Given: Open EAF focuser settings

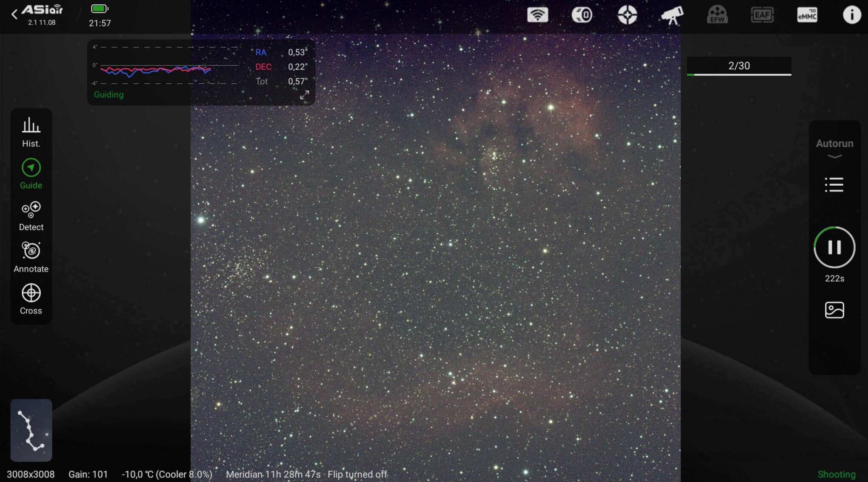Looking at the screenshot, I should [762, 15].
